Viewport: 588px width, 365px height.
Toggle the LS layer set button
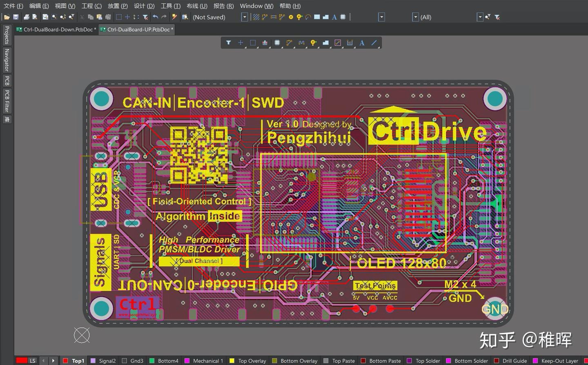pos(32,361)
